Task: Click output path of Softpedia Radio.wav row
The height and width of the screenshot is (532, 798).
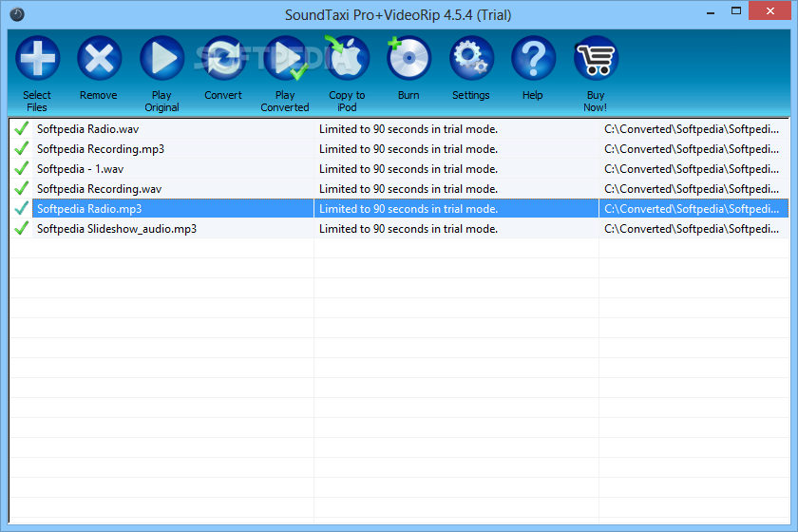Action: [692, 129]
